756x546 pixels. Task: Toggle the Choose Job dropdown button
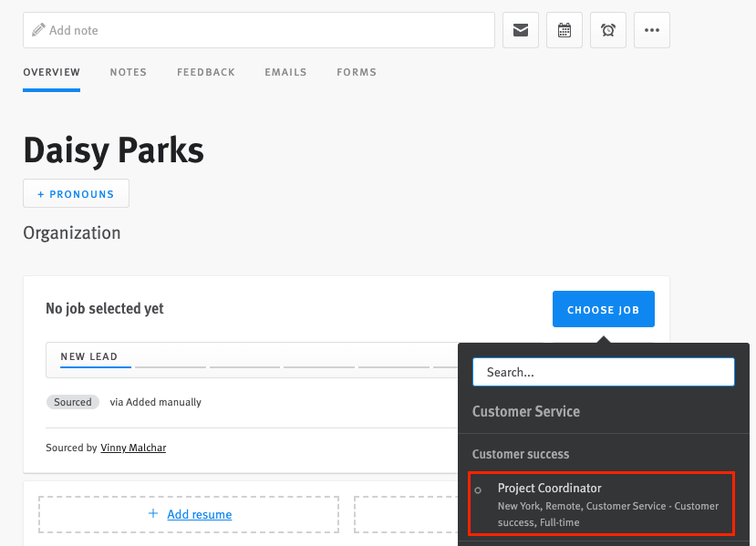[x=603, y=310]
